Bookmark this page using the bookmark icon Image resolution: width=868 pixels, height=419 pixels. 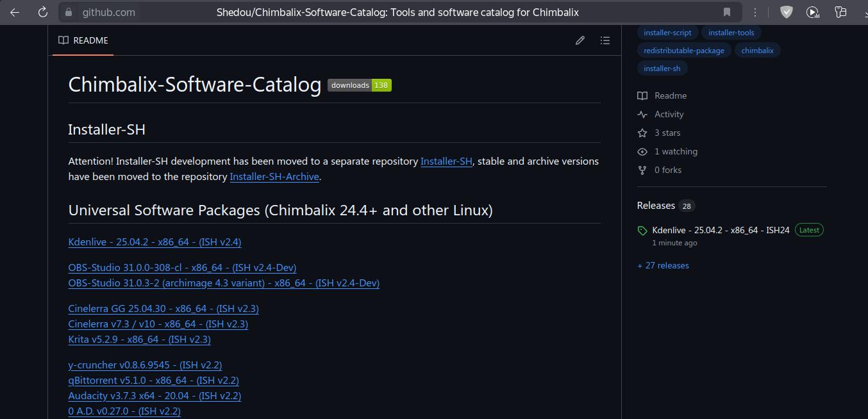point(727,12)
